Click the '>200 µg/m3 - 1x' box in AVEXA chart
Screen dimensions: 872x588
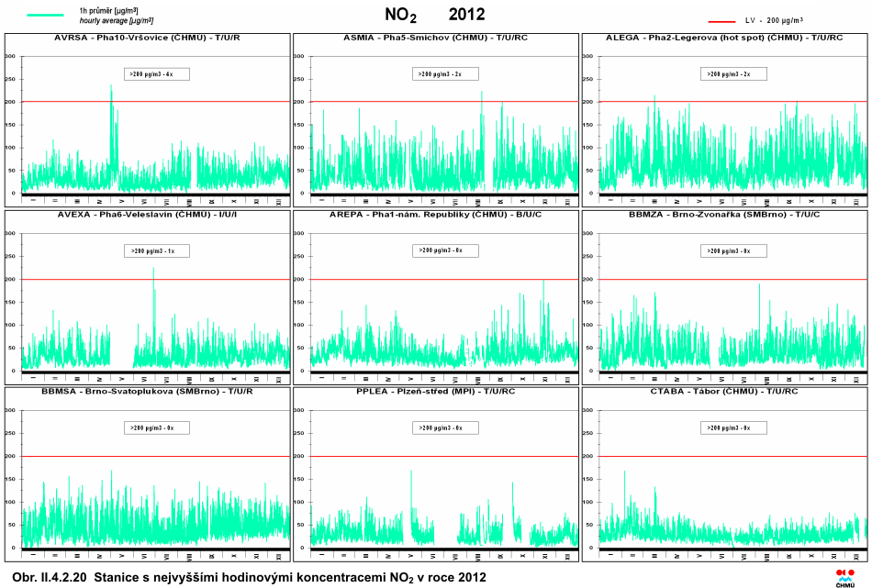(x=157, y=250)
